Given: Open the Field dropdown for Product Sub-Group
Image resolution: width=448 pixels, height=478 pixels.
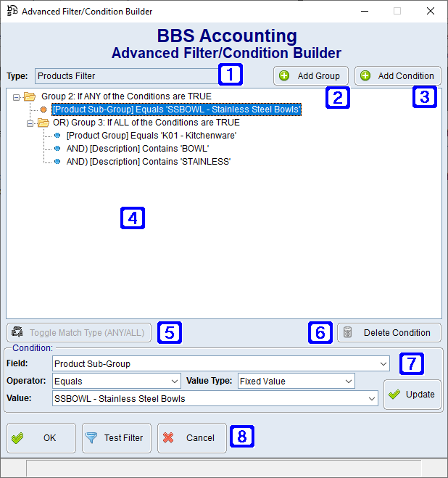Looking at the screenshot, I should [x=383, y=363].
